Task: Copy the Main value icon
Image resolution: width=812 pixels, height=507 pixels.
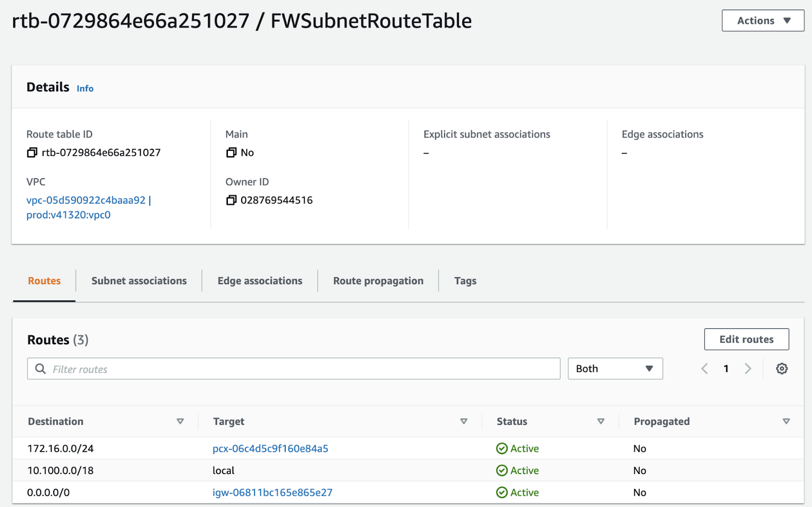Action: (x=231, y=153)
